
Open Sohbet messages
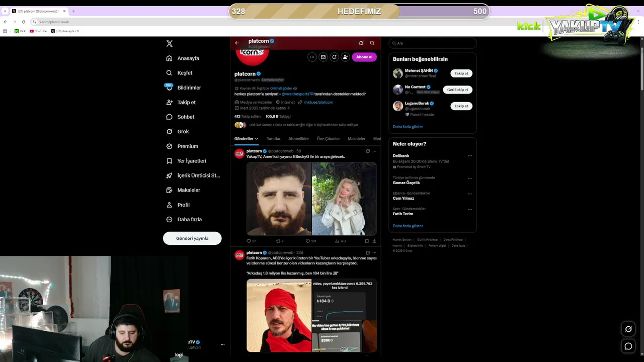pyautogui.click(x=180, y=117)
